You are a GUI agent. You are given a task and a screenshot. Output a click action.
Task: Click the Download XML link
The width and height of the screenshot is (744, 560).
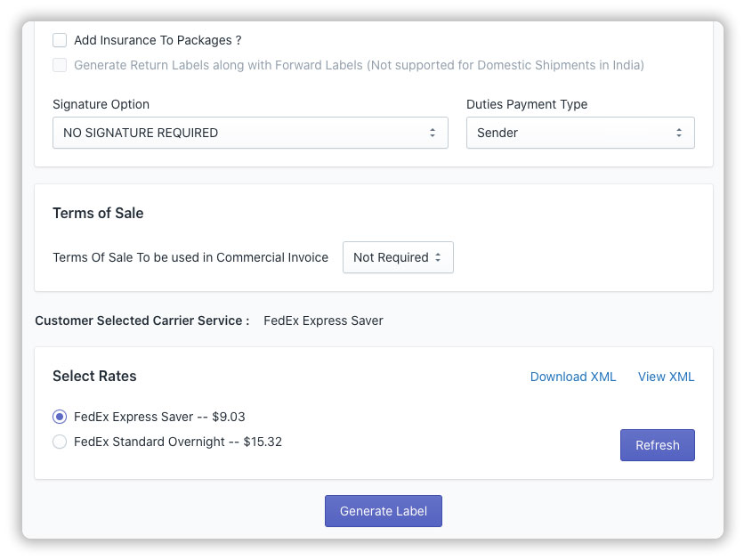tap(573, 377)
